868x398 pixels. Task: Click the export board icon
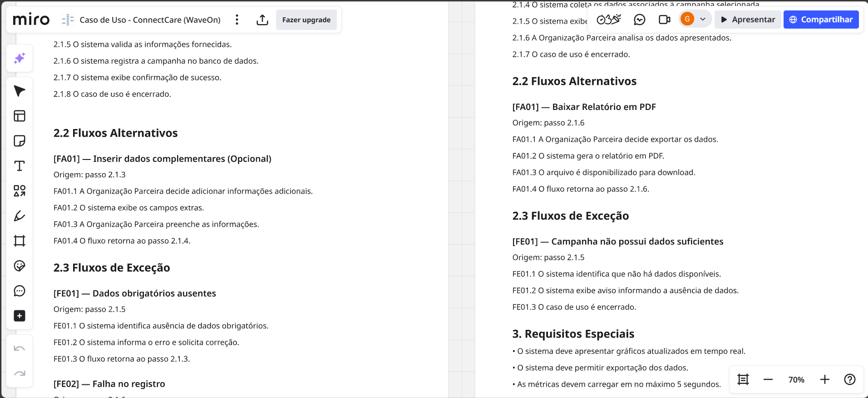click(262, 20)
